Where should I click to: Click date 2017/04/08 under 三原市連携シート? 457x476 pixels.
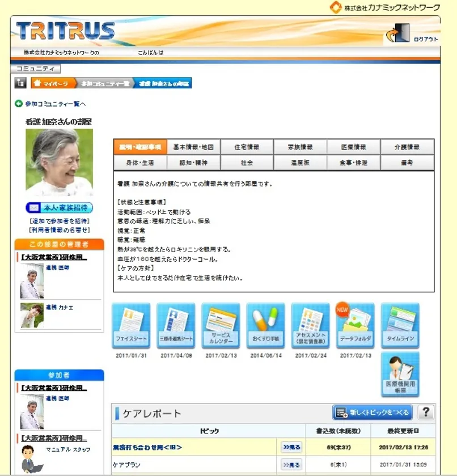click(x=176, y=355)
